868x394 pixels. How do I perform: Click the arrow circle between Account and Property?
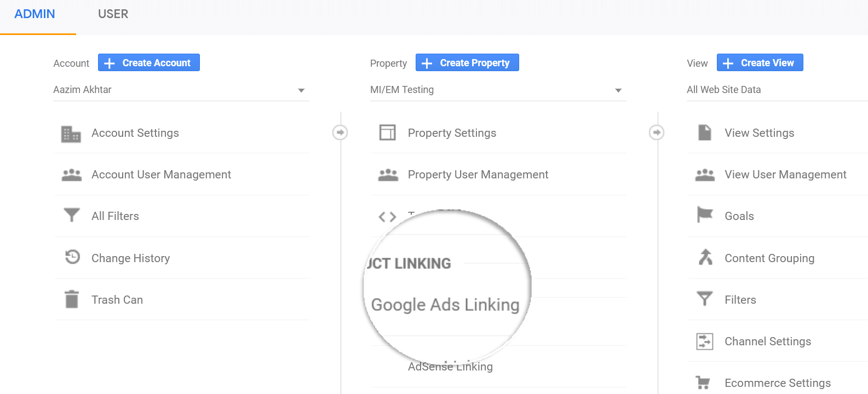pos(340,132)
